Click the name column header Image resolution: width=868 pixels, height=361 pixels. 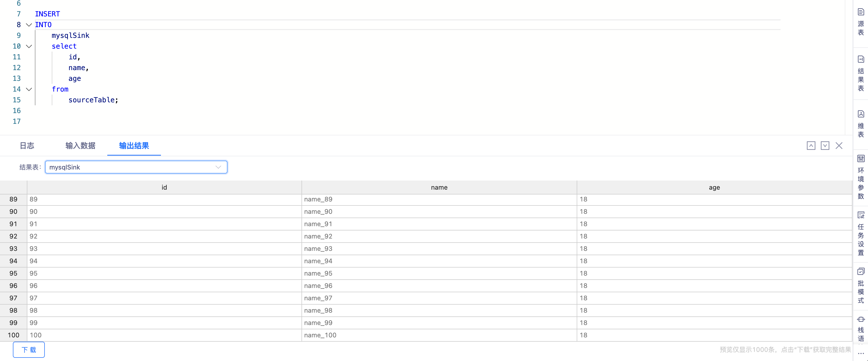(x=439, y=187)
